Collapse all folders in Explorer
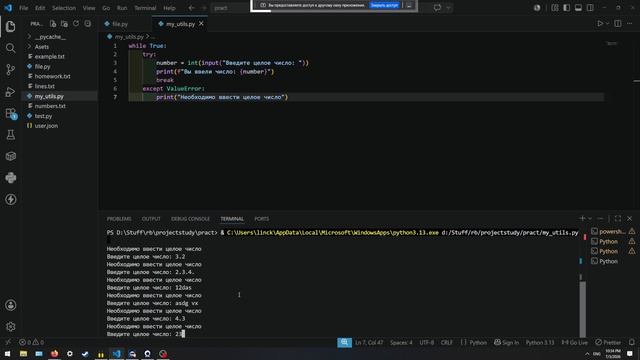640x360 pixels. [x=87, y=24]
